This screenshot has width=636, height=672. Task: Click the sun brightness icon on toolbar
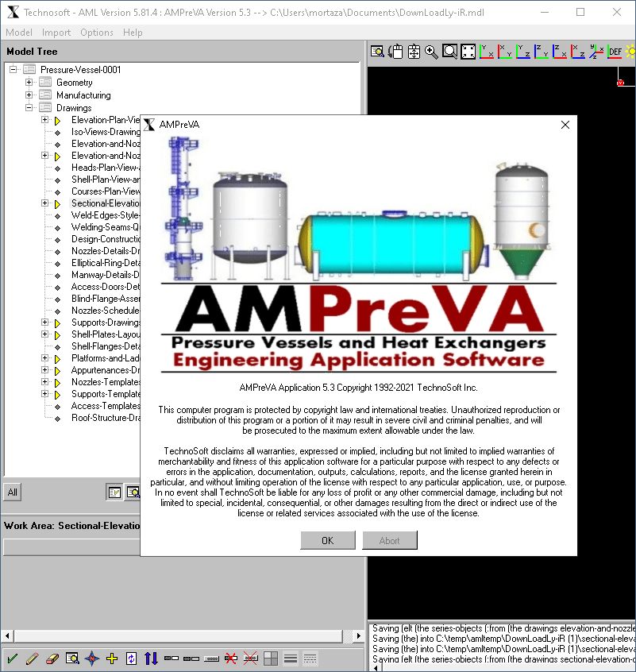pyautogui.click(x=630, y=51)
